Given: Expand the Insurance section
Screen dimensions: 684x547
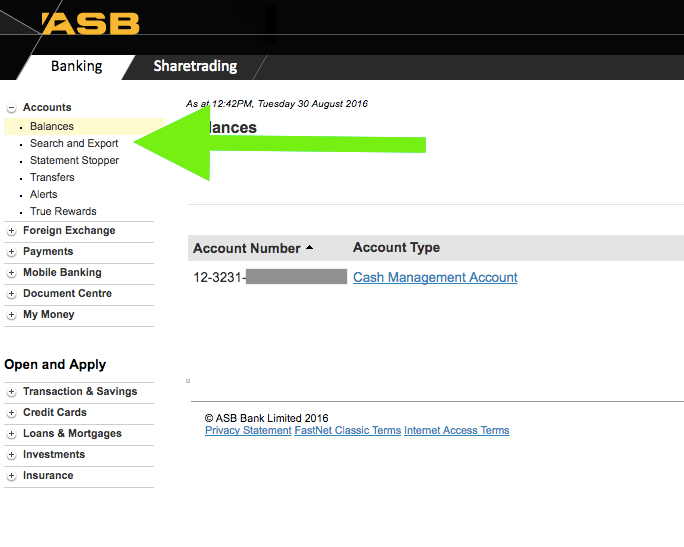Looking at the screenshot, I should [12, 476].
